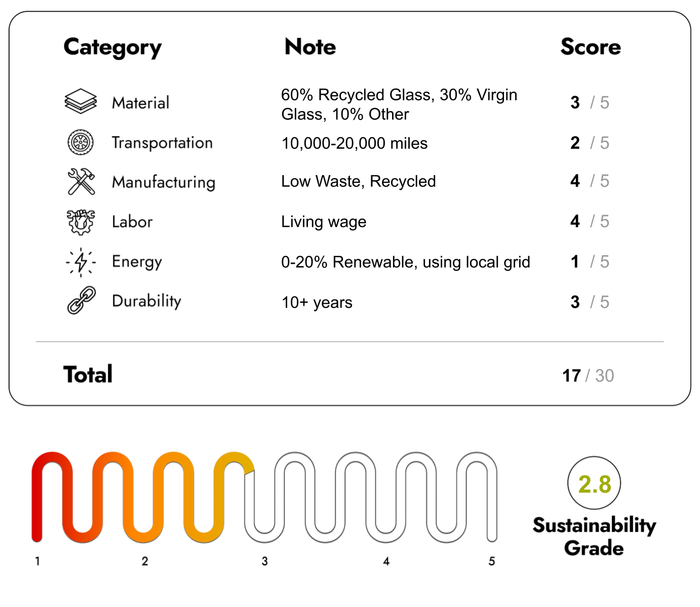Click the Energy lightning bolt icon
700x607 pixels.
tap(81, 262)
